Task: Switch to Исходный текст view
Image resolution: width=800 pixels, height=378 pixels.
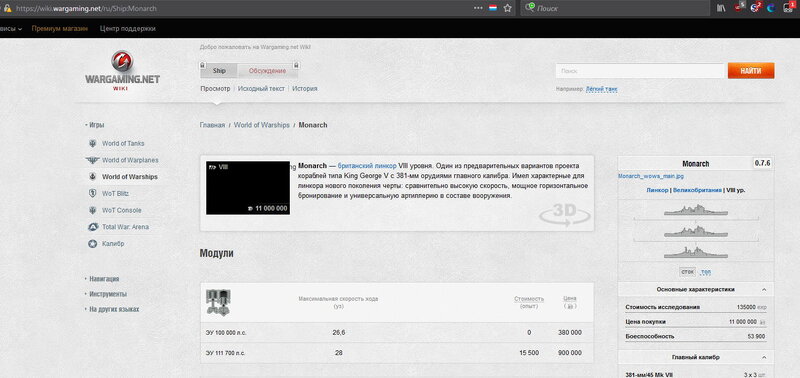Action: coord(261,88)
